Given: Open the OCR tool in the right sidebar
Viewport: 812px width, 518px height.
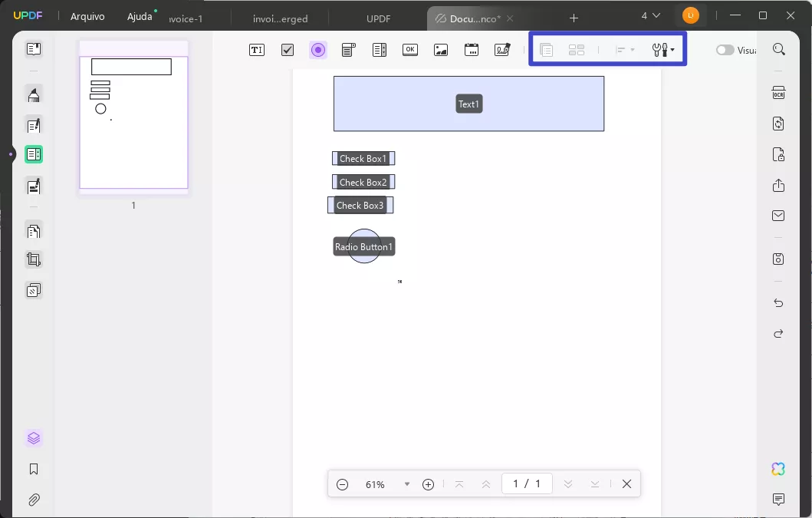Looking at the screenshot, I should click(x=778, y=92).
